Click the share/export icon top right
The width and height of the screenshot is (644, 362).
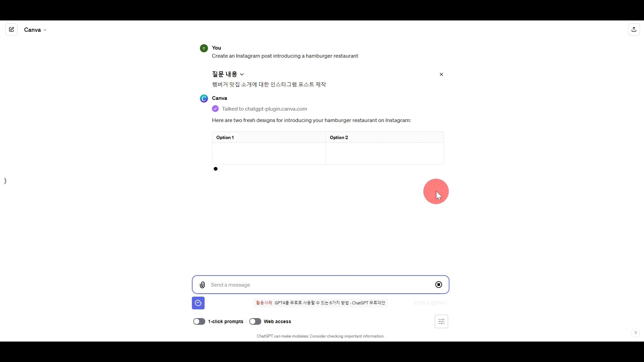pyautogui.click(x=634, y=29)
